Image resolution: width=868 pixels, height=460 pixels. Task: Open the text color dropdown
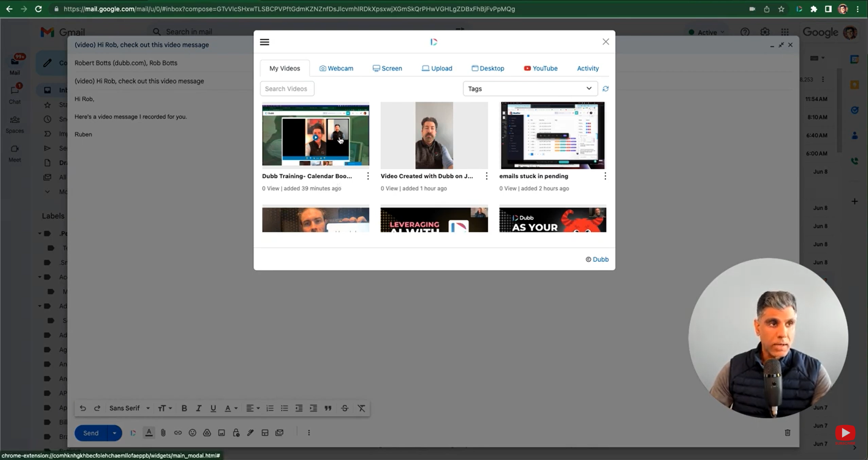tap(231, 408)
